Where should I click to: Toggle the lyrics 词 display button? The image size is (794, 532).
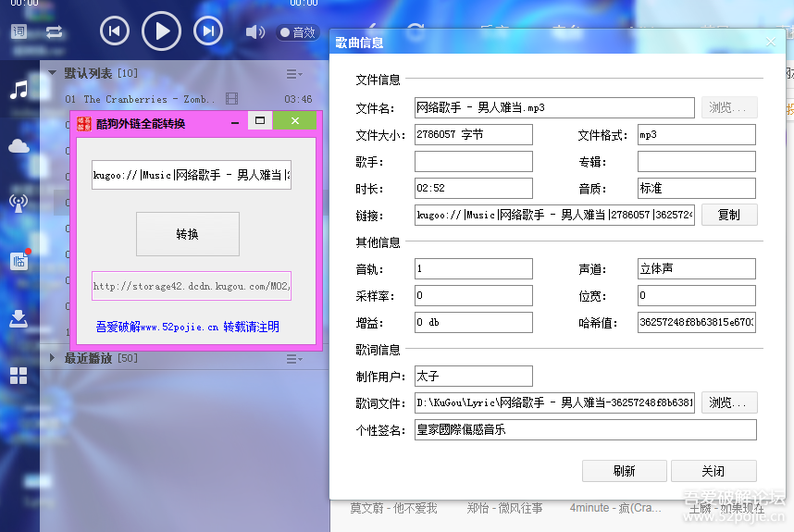click(19, 31)
